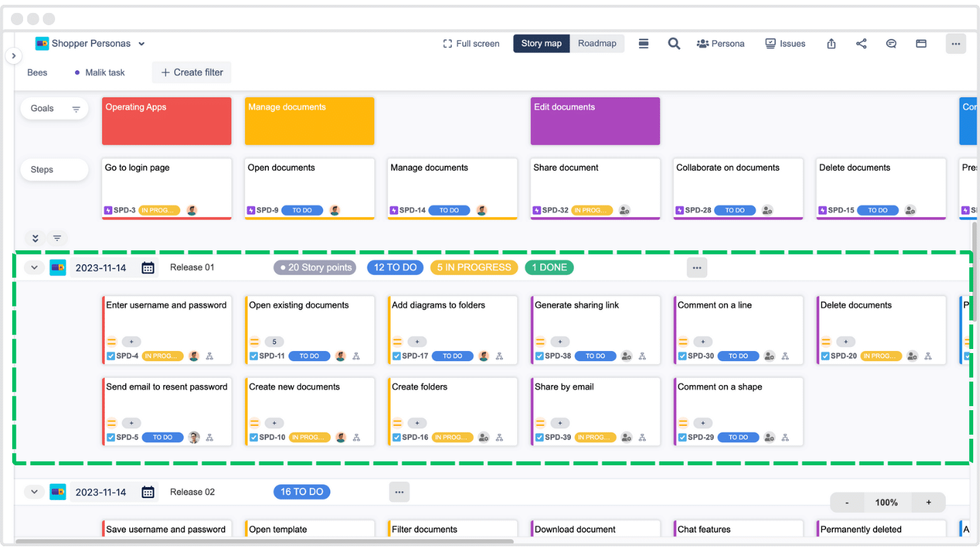Click subtask hierarchy icon on SPD-20

pos(928,356)
